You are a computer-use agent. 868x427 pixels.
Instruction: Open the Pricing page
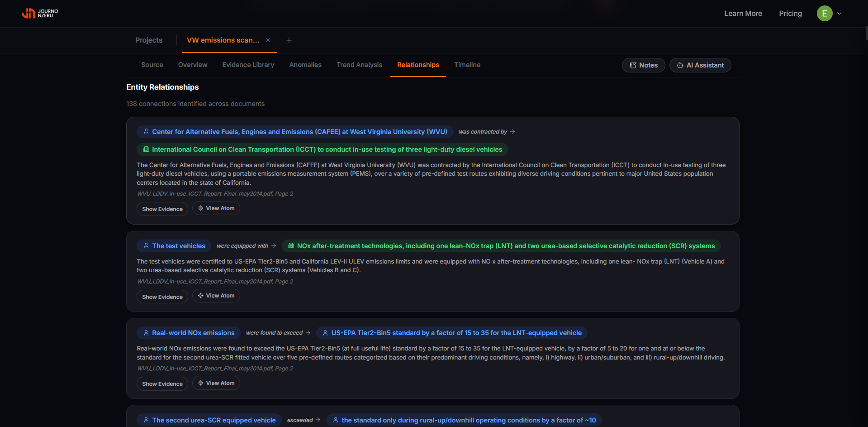(790, 14)
